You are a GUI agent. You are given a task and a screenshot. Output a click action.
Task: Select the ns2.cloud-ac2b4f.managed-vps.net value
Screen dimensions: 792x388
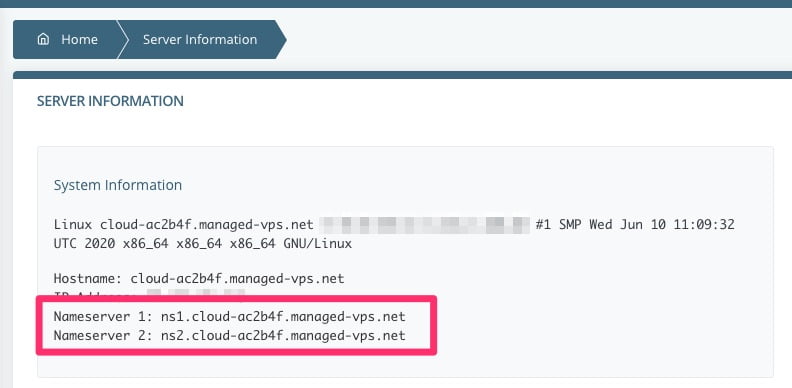(x=283, y=335)
